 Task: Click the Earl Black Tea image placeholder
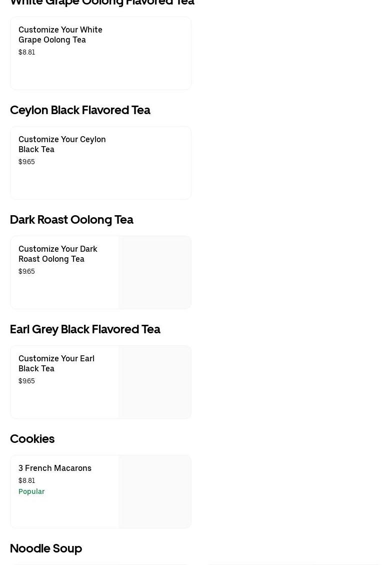tap(155, 382)
